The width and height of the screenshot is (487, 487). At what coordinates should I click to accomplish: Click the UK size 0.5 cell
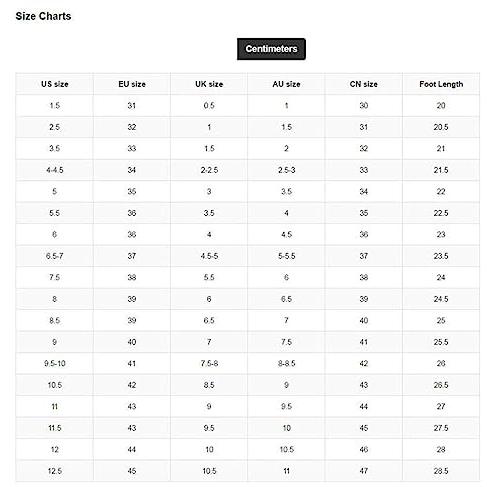click(x=209, y=106)
